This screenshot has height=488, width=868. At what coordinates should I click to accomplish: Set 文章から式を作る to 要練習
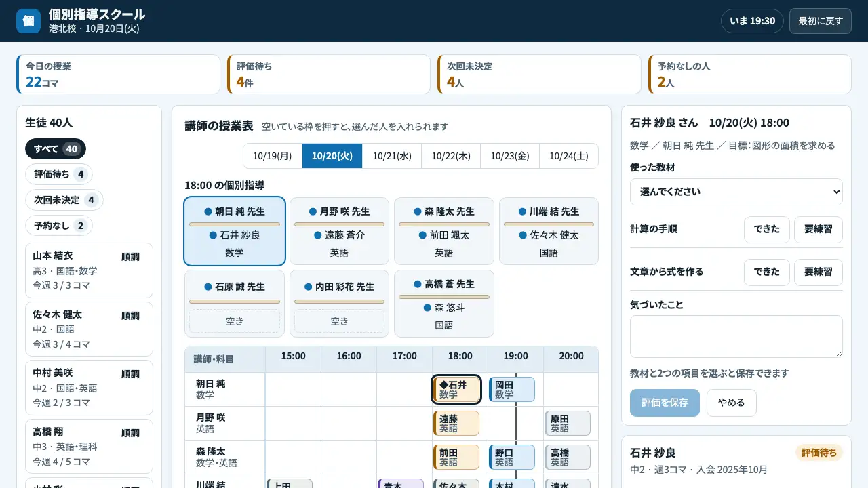click(818, 272)
